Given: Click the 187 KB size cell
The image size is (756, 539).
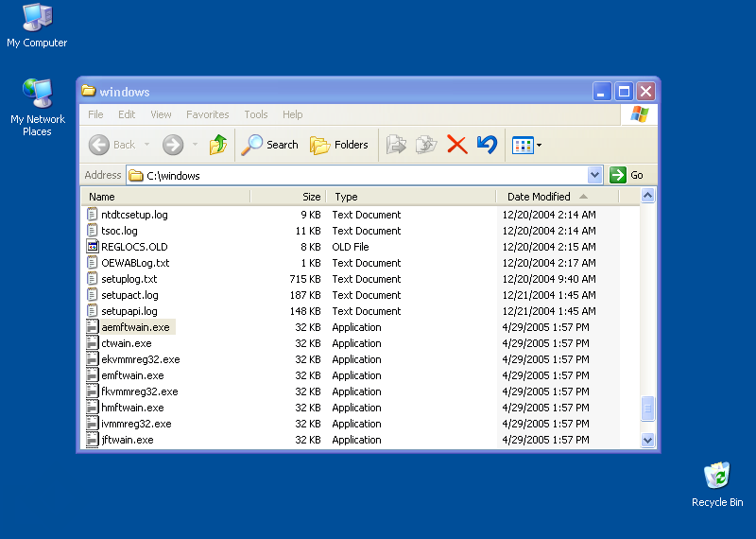Looking at the screenshot, I should click(304, 295).
